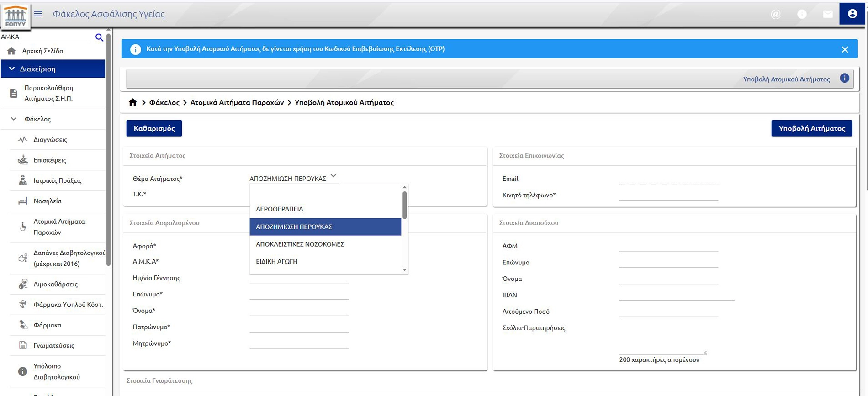Select ΑΕΡΟΘΕΡΑΠΕΙΑ from the dropdown list
Viewport: 868px width, 396px height.
coord(279,209)
